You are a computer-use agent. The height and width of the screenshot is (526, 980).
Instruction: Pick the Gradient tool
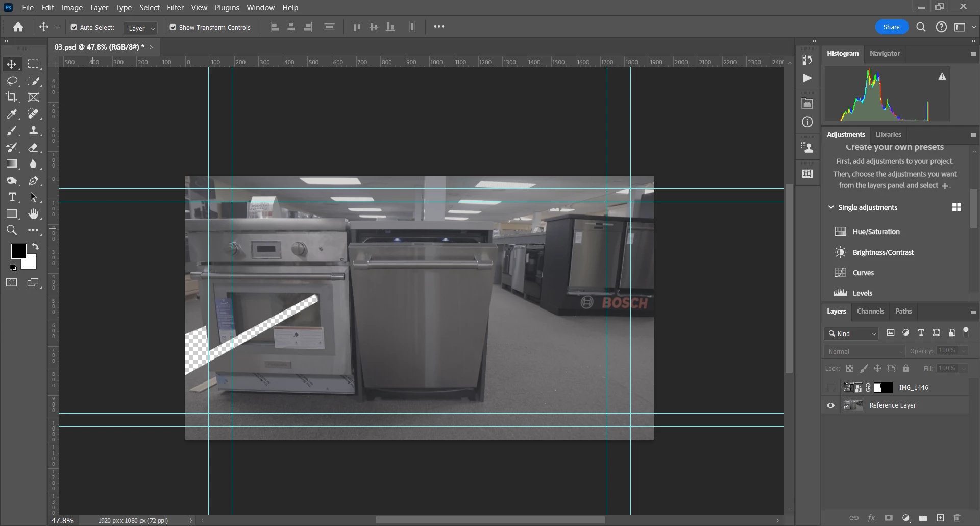(11, 164)
